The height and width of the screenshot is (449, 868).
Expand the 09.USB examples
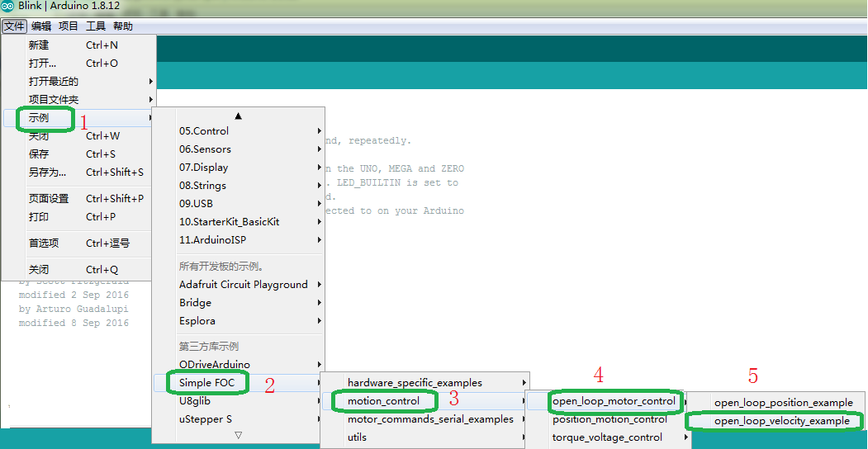[x=239, y=204]
